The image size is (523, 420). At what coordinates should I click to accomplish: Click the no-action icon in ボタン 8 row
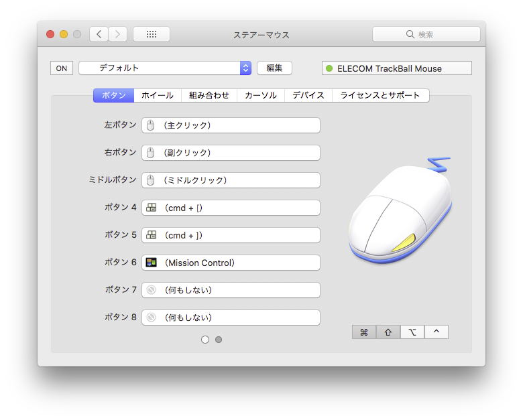[x=151, y=318]
